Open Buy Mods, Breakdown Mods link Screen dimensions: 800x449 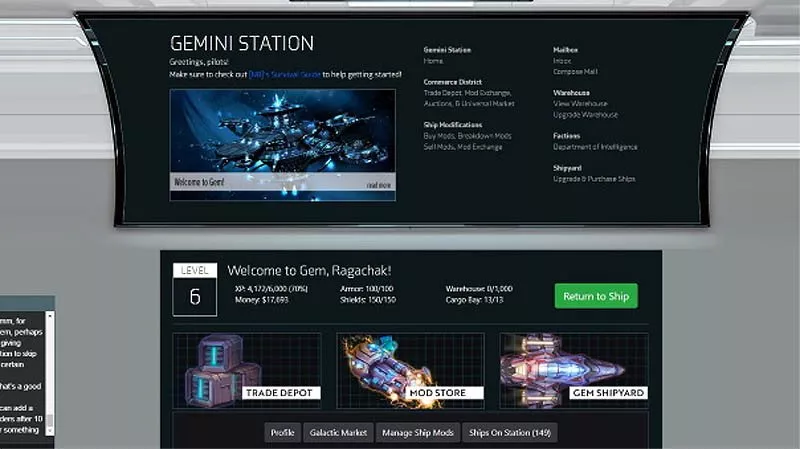467,136
